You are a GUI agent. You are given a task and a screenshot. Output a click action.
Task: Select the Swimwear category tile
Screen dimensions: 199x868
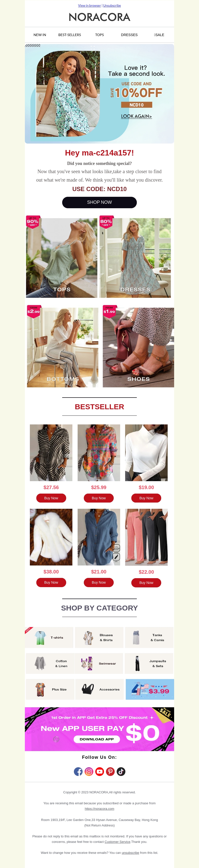click(99, 664)
